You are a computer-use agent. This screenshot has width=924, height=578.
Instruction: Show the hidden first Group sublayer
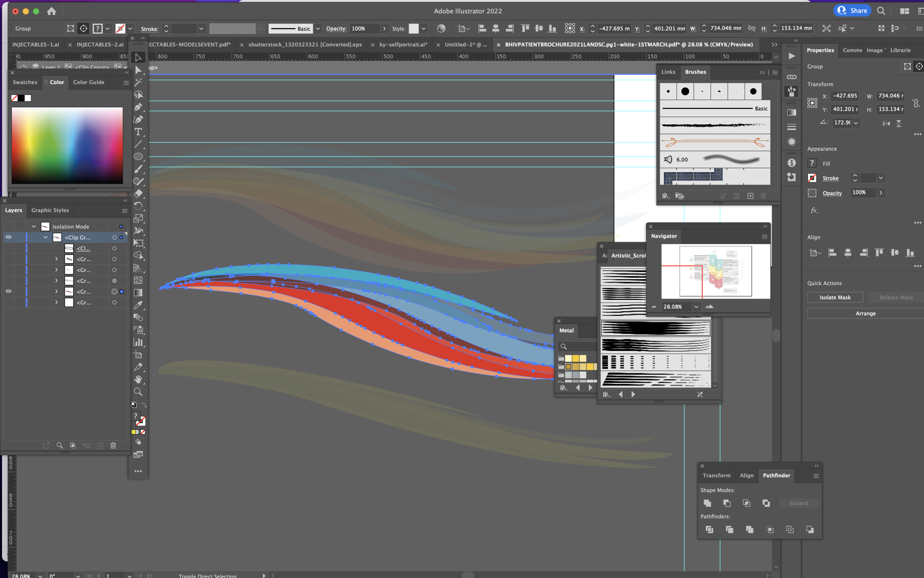coord(9,259)
